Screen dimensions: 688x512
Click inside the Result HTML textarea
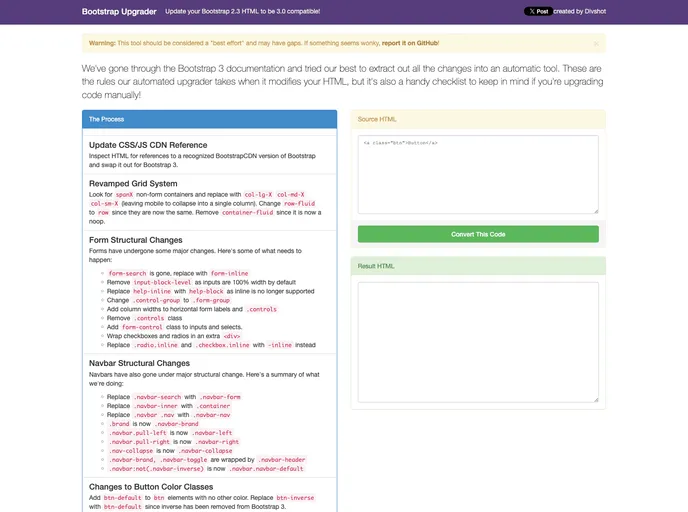(x=478, y=342)
